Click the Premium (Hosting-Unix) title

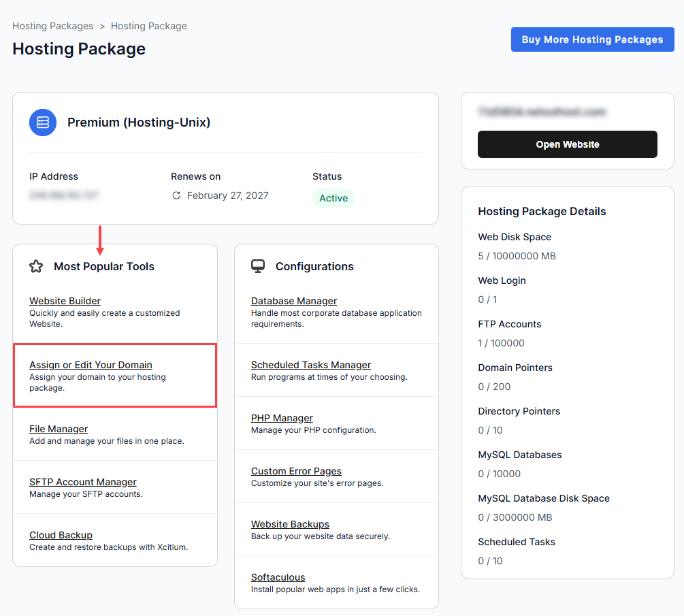pos(139,123)
